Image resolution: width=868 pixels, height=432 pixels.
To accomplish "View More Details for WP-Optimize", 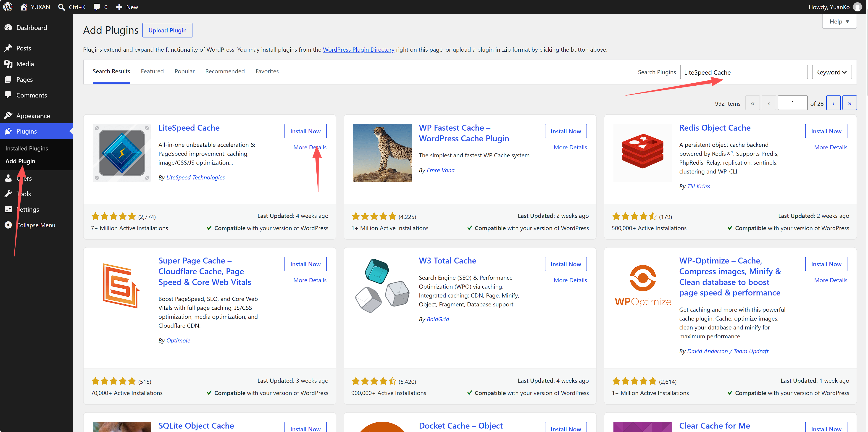I will tap(831, 280).
